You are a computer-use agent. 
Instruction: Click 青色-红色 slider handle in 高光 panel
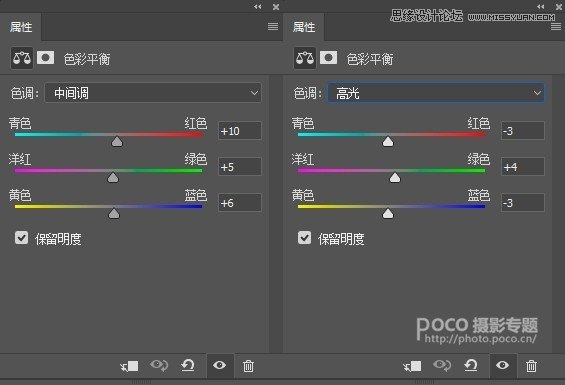click(x=388, y=141)
